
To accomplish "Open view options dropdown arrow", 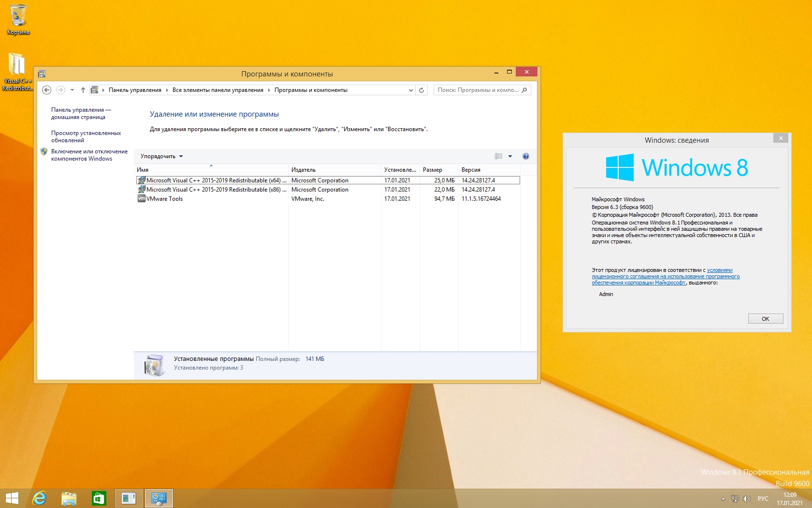I will point(510,156).
